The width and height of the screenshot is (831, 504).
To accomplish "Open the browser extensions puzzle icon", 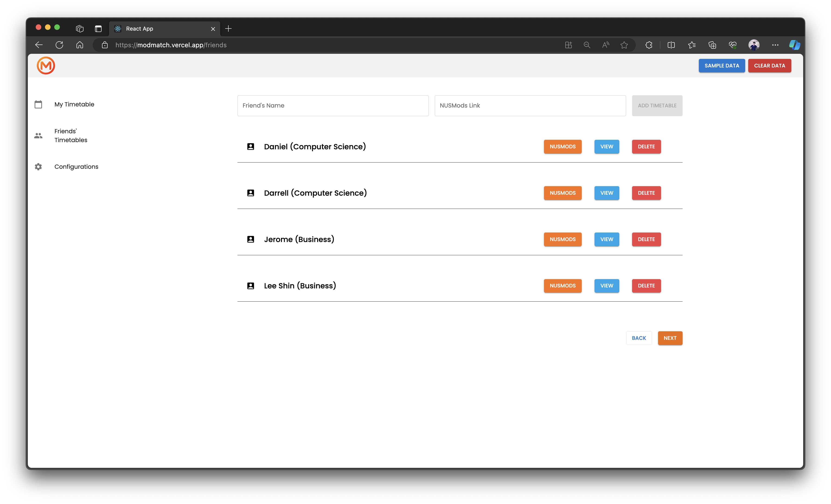I will (x=649, y=45).
